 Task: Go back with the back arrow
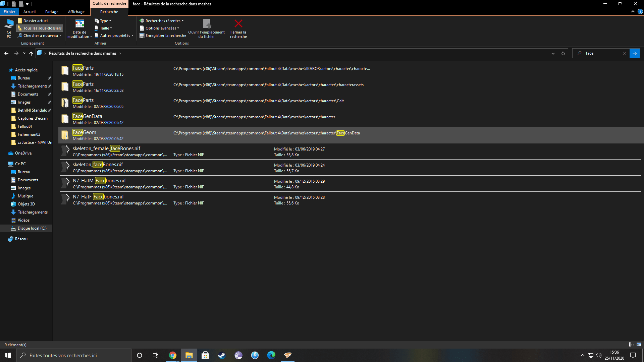(x=6, y=53)
